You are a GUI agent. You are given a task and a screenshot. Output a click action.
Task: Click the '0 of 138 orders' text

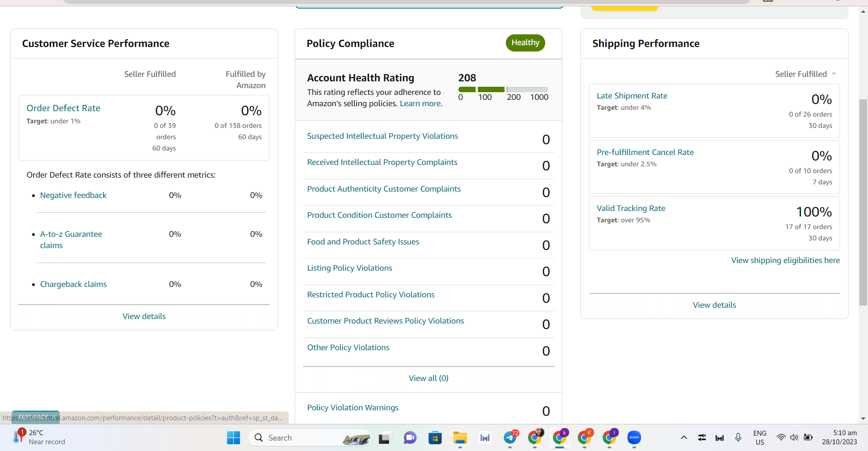[x=238, y=126]
